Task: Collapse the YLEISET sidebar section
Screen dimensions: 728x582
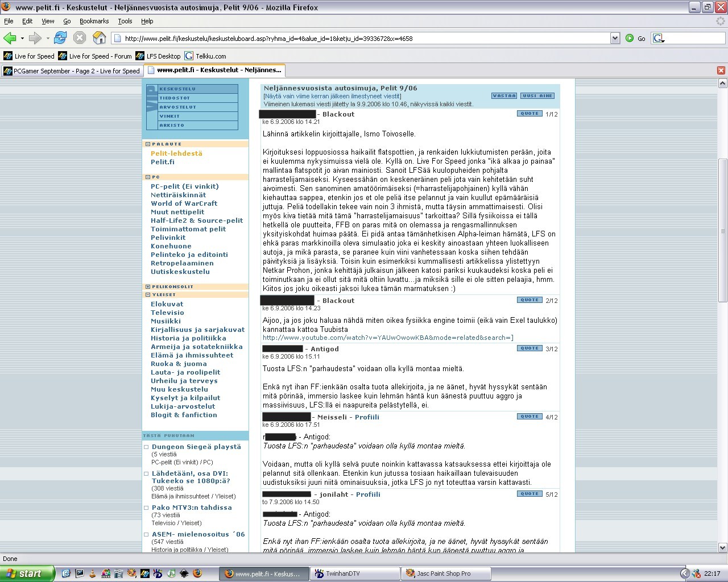Action: tap(148, 295)
